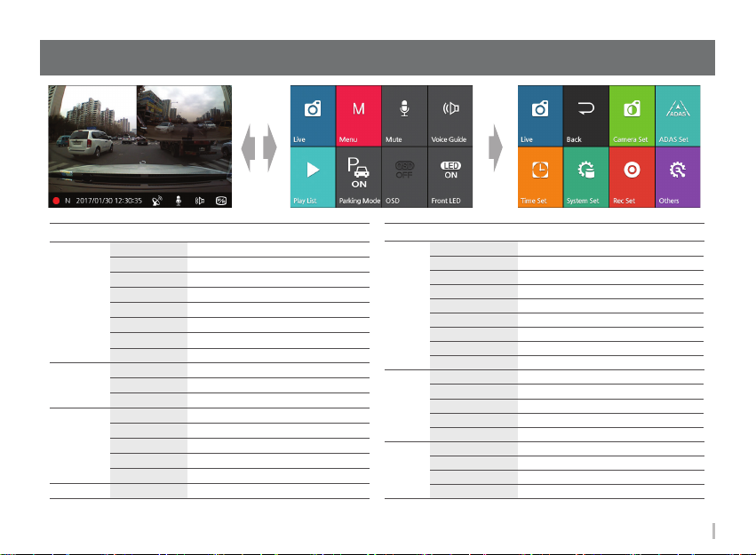Toggle Parking Mode ON tile
This screenshot has width=756, height=555.
pos(358,178)
